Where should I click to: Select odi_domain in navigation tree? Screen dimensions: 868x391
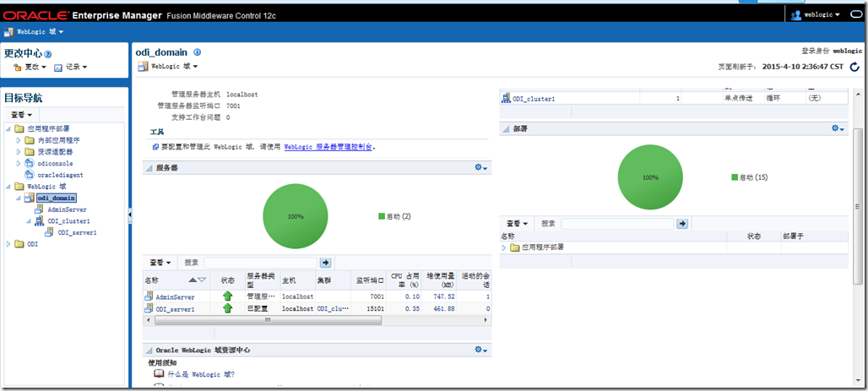coord(57,198)
